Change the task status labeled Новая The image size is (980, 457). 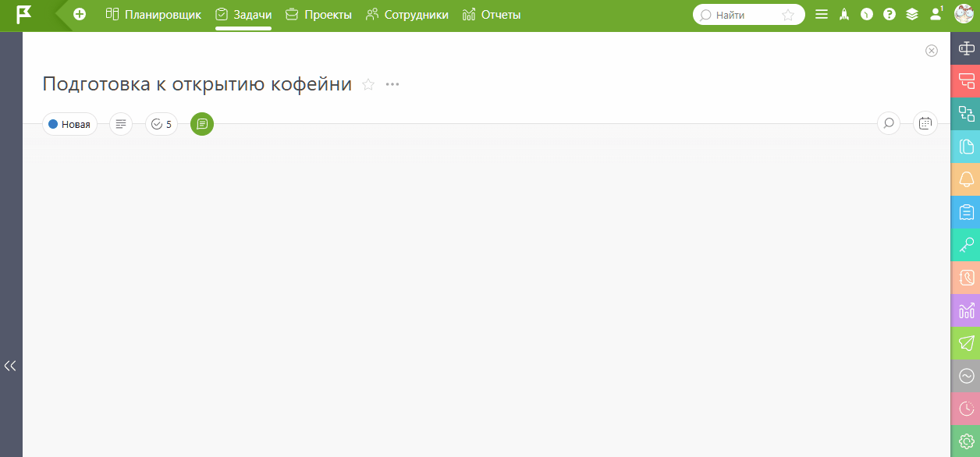[x=69, y=124]
